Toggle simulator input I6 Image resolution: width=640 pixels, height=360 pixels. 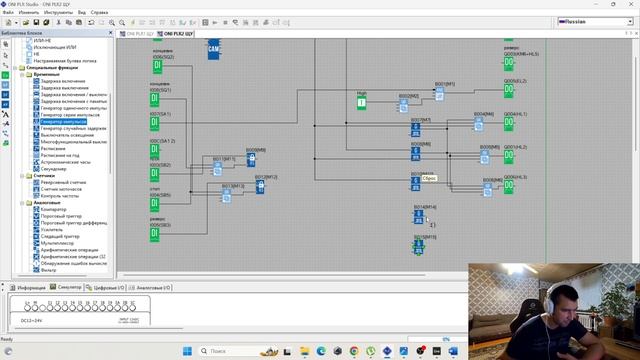pyautogui.click(x=87, y=308)
